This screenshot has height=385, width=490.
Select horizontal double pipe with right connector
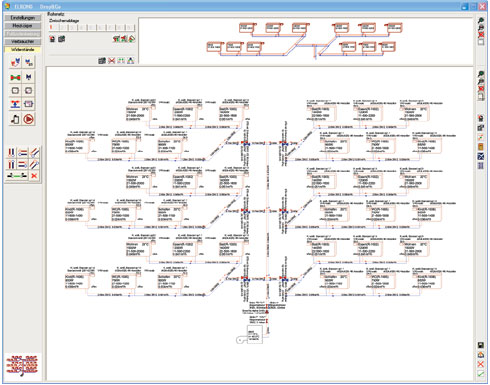point(23,164)
